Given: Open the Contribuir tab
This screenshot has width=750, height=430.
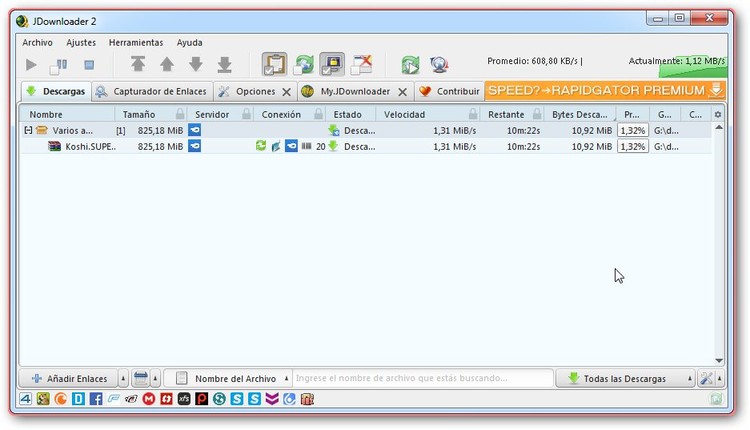Looking at the screenshot, I should pyautogui.click(x=449, y=91).
